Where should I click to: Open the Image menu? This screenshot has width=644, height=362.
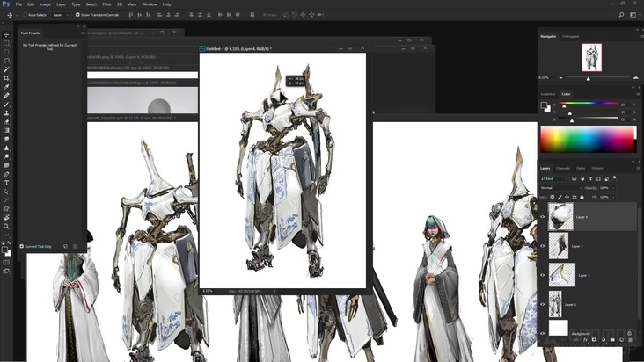click(45, 4)
